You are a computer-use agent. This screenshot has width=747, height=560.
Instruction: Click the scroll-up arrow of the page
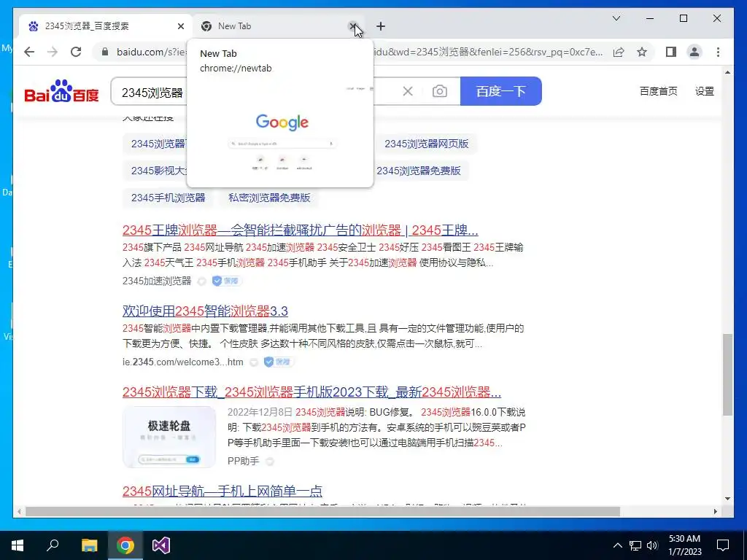[727, 73]
